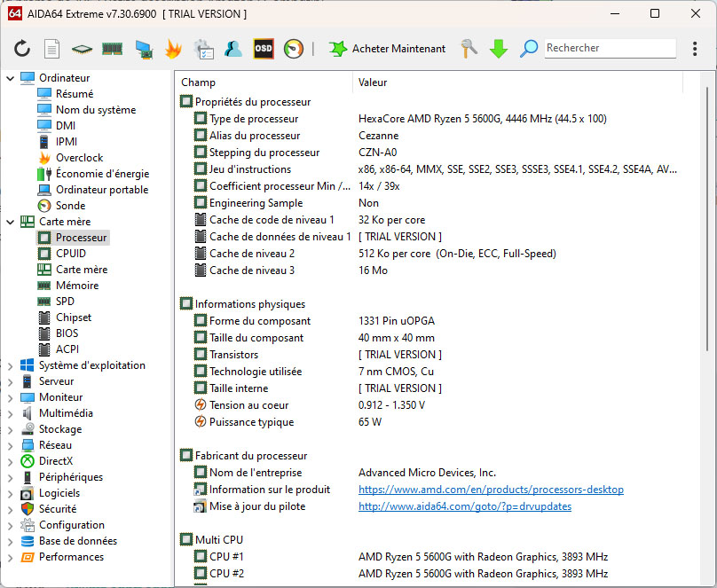Select the 1331 Pin uOPGA value
Viewport: 717px width, 588px height.
(397, 321)
